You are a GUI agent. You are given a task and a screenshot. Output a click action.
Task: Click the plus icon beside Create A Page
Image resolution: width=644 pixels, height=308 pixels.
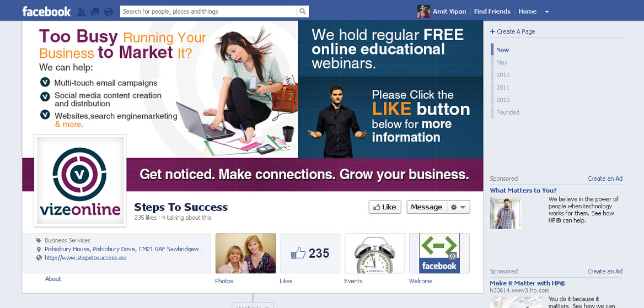492,31
